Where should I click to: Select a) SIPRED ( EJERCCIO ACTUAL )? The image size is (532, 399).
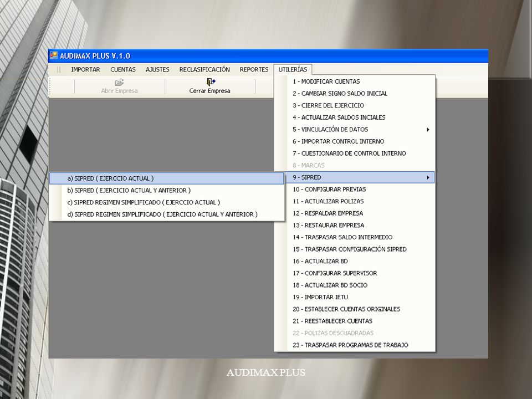[x=167, y=178]
